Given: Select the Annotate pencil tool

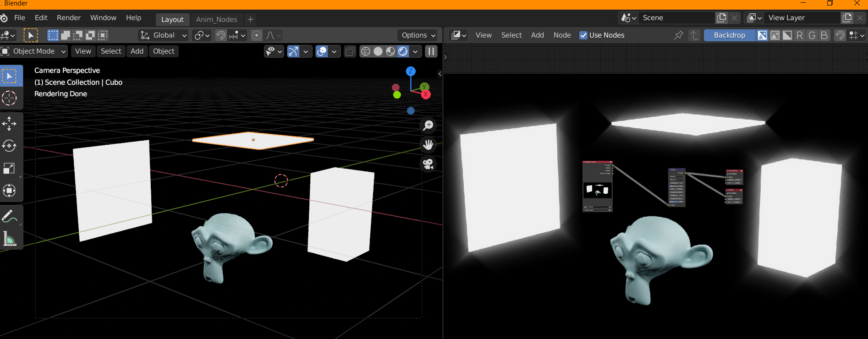Looking at the screenshot, I should pos(10,216).
